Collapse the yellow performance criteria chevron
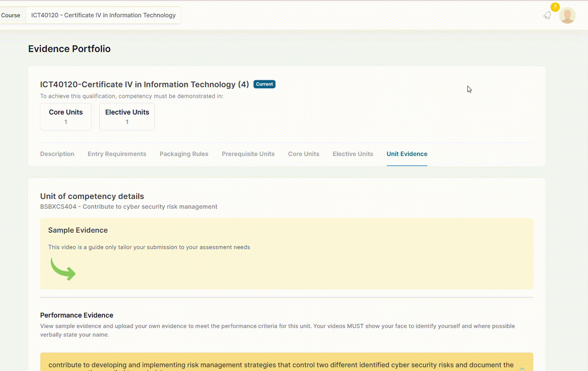Screen dimensions: 588x371 click(x=522, y=368)
